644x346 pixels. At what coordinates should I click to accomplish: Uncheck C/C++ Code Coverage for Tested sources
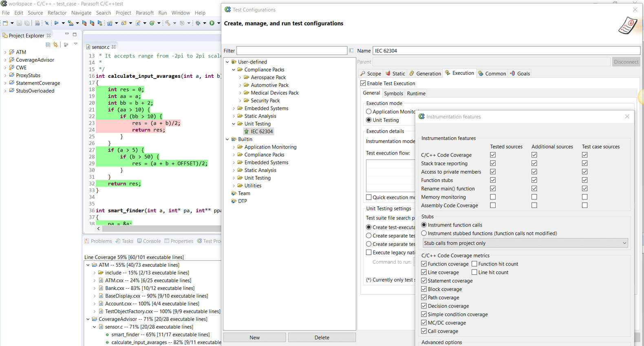(493, 155)
